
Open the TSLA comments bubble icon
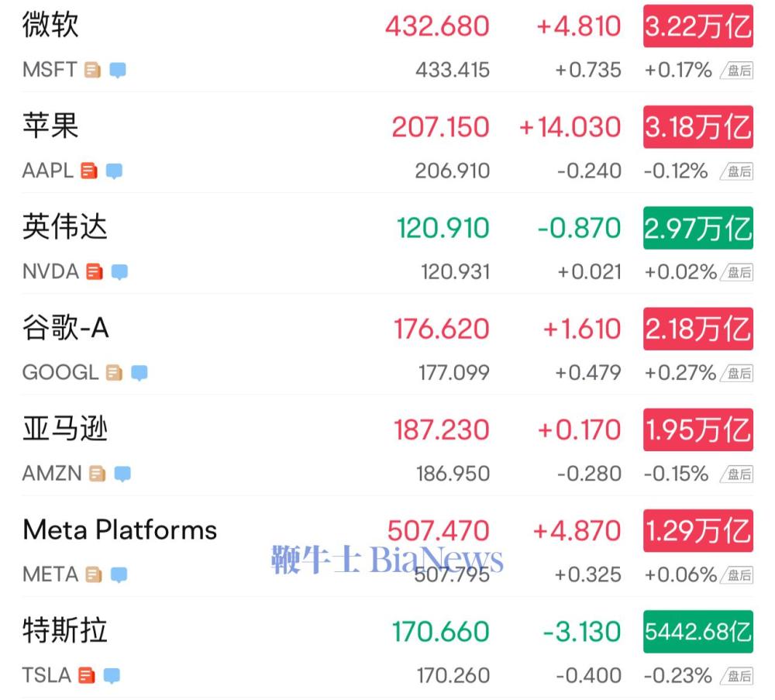pos(112,675)
